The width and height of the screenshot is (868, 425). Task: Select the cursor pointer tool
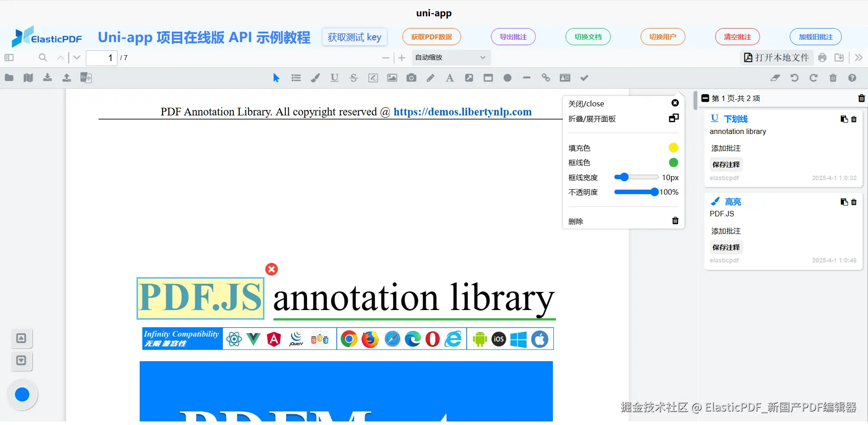(x=276, y=78)
